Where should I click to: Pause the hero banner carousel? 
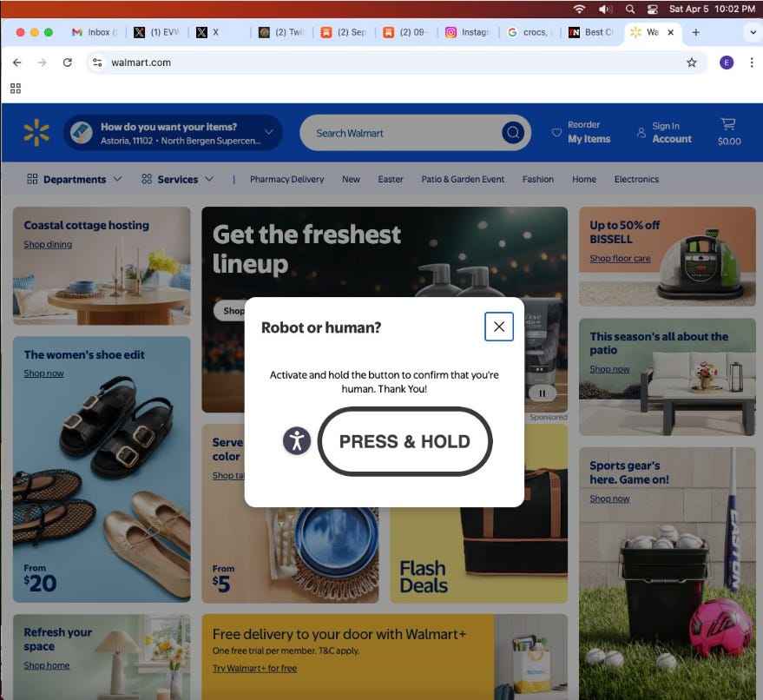coord(542,393)
